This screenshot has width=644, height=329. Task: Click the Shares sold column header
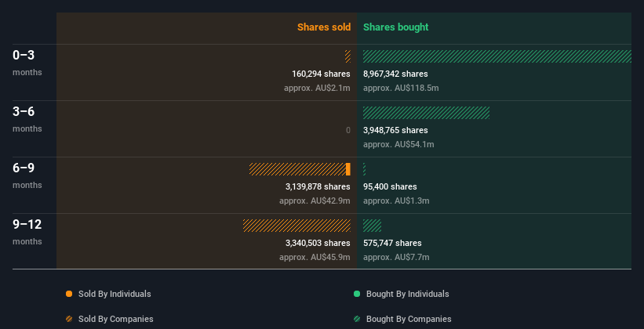pos(324,27)
